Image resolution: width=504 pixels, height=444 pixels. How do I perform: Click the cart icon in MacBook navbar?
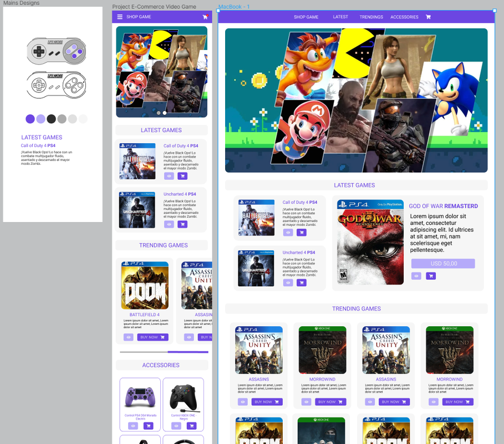[428, 17]
